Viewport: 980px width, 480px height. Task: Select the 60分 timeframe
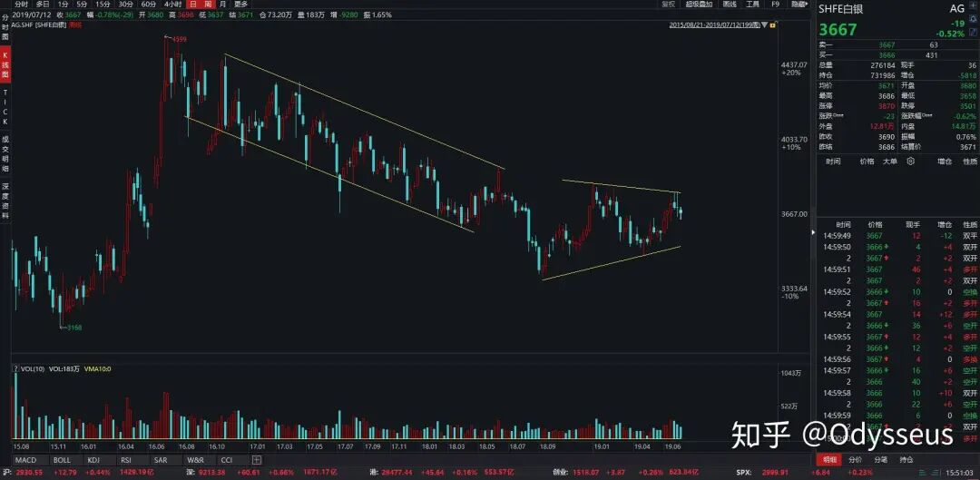tap(148, 5)
